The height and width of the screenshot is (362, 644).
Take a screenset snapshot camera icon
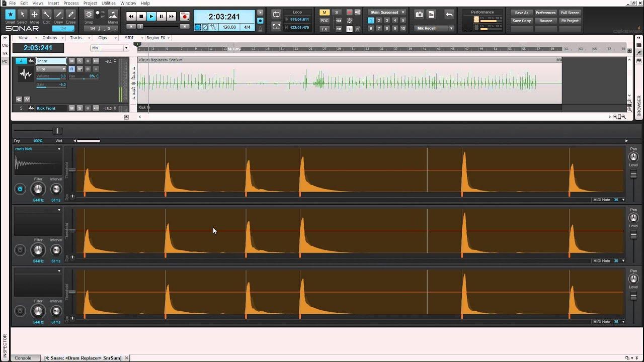click(419, 15)
